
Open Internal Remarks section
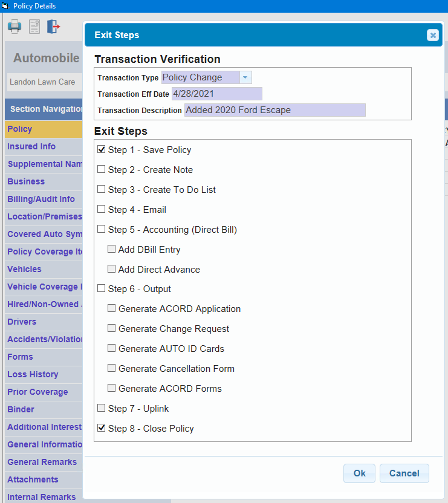click(44, 496)
